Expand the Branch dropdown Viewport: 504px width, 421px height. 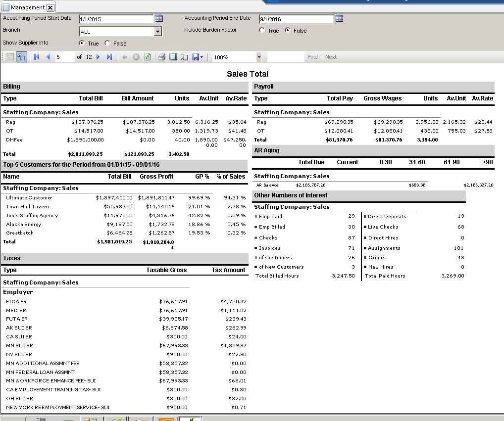[x=157, y=32]
